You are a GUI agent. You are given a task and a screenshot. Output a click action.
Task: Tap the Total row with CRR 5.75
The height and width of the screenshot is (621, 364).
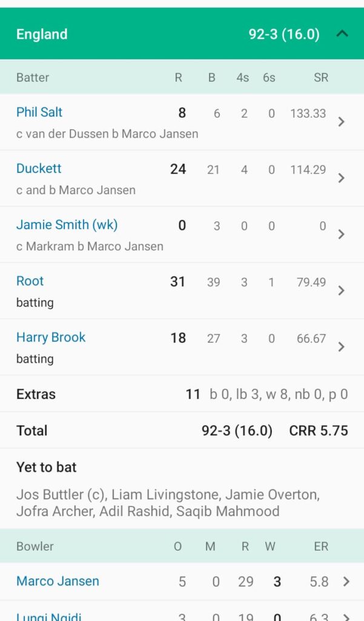pos(182,431)
